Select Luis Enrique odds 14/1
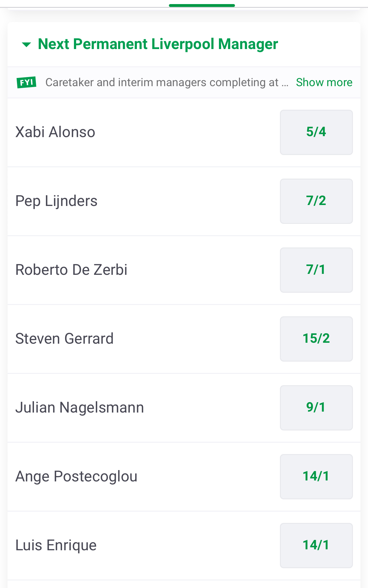Viewport: 368px width, 588px height. [x=316, y=545]
